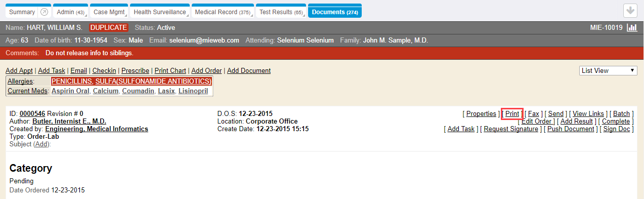The height and width of the screenshot is (199, 644).
Task: Select the Health Surveillance tab
Action: pyautogui.click(x=159, y=12)
